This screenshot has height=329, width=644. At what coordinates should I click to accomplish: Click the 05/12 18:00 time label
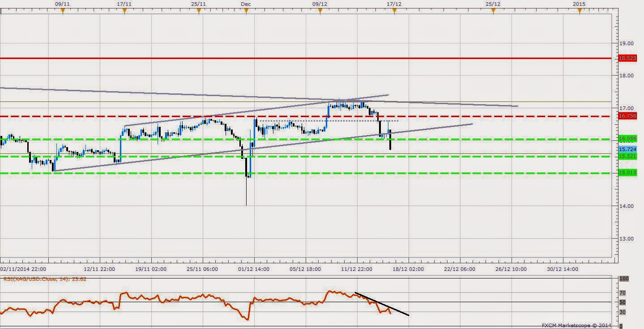point(305,269)
